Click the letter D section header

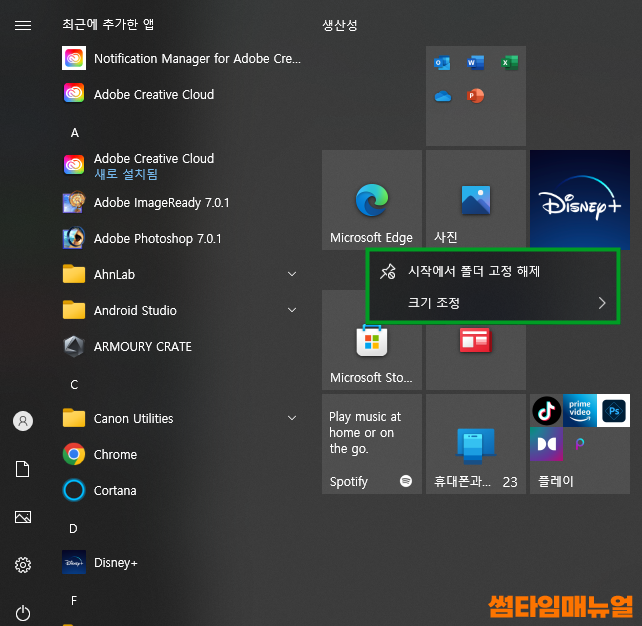pos(73,529)
